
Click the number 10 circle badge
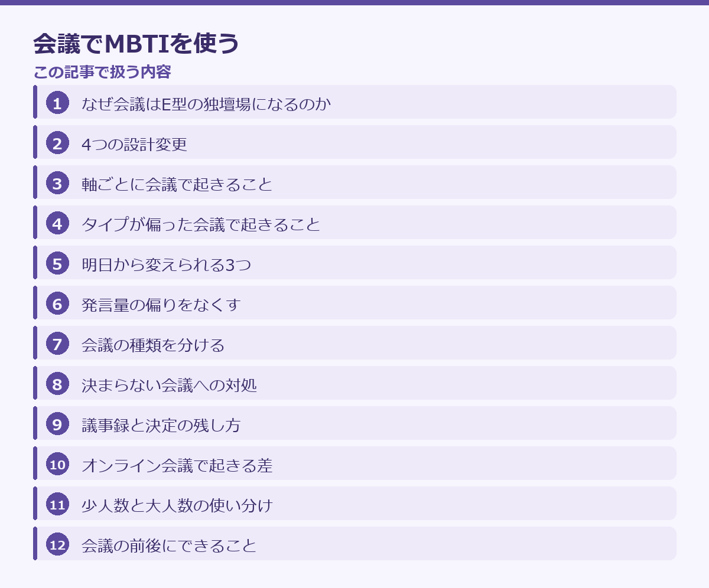click(x=57, y=465)
